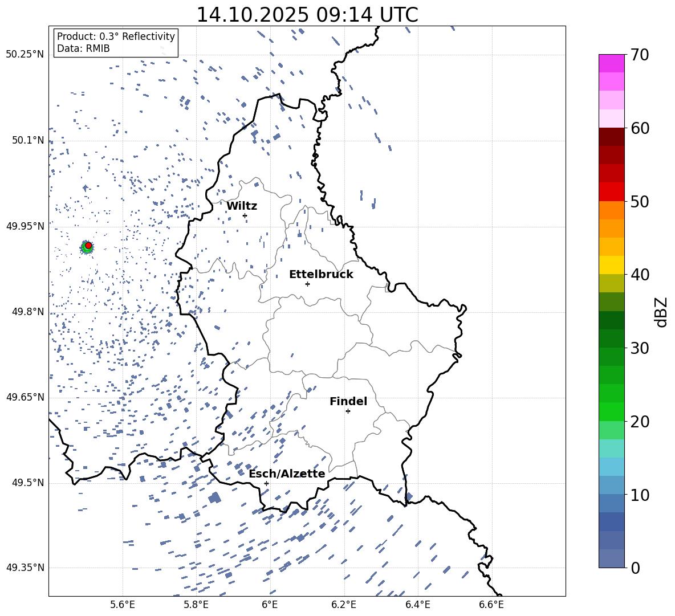Click the dBZ colorbar axis title

click(661, 312)
